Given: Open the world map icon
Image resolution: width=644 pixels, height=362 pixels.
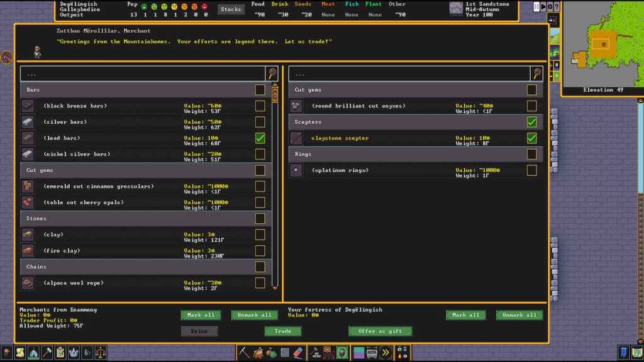Looking at the screenshot, I should (x=637, y=353).
